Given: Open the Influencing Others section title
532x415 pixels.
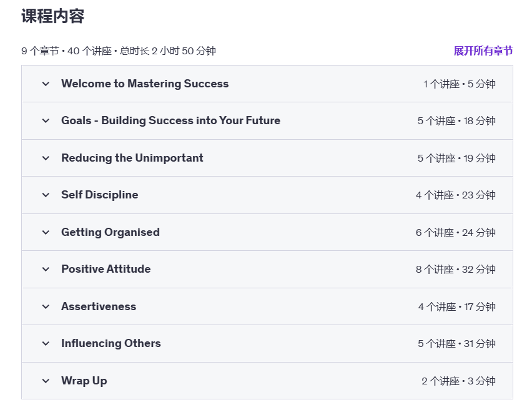Looking at the screenshot, I should [111, 343].
